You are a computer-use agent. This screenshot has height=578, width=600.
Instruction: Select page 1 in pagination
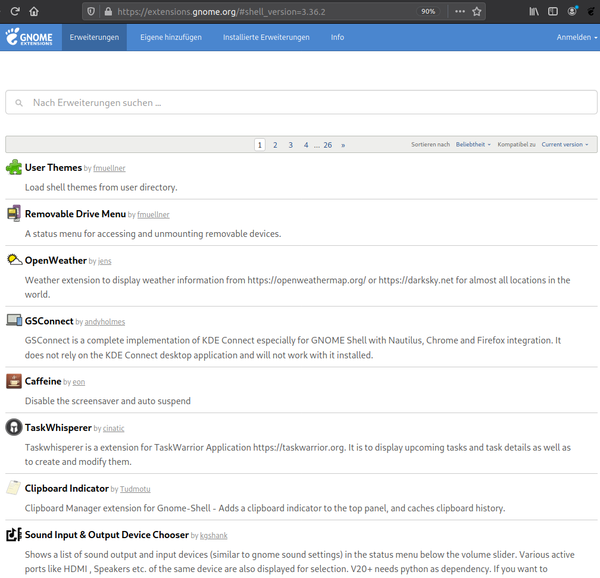click(260, 145)
